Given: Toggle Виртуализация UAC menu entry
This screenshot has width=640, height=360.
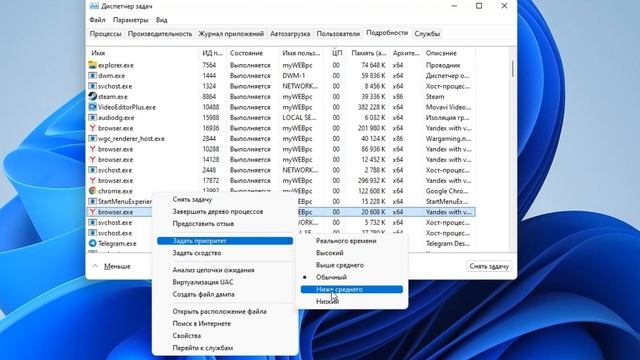Looking at the screenshot, I should 225,282.
